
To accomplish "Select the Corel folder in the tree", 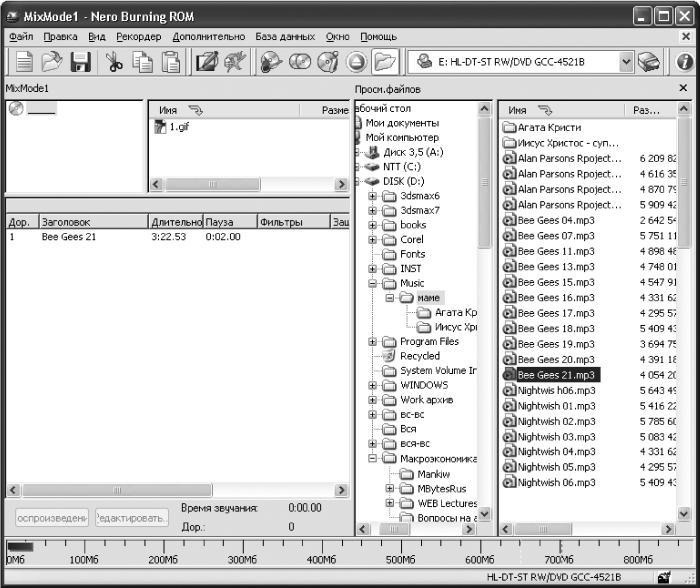I will 411,240.
